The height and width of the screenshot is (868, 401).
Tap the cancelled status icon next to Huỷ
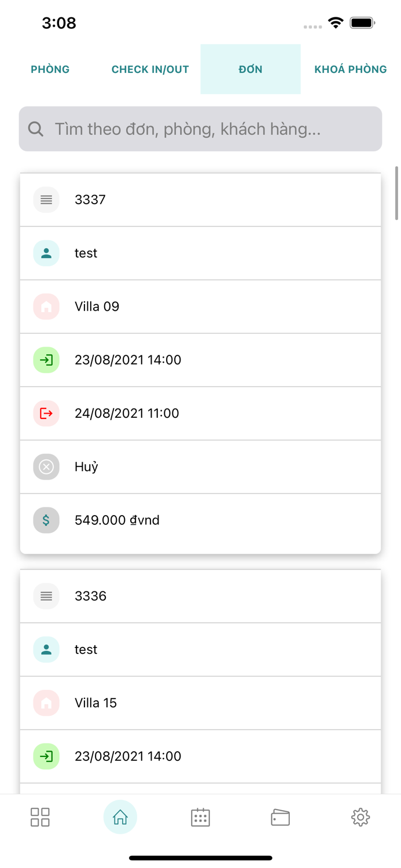(x=46, y=467)
